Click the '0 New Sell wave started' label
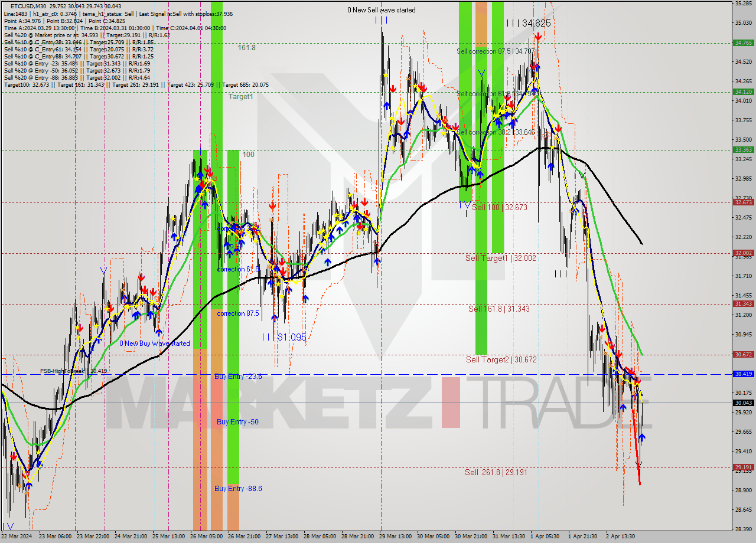This screenshot has height=543, width=756. 381,10
